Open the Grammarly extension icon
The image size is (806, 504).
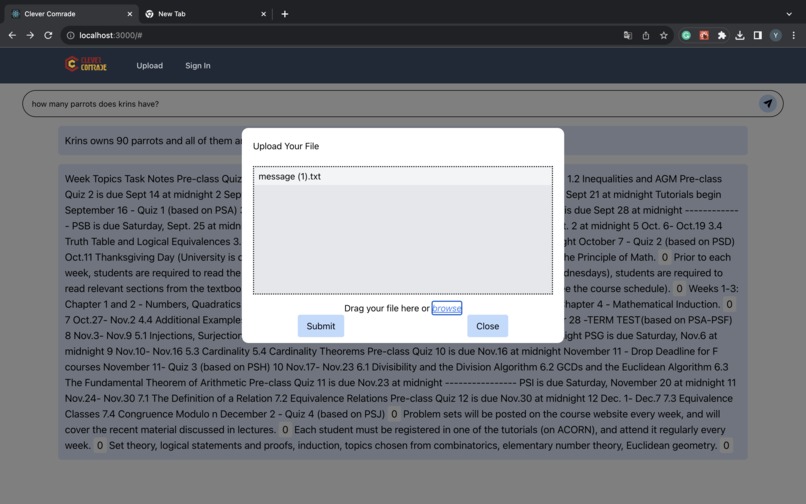[x=686, y=35]
